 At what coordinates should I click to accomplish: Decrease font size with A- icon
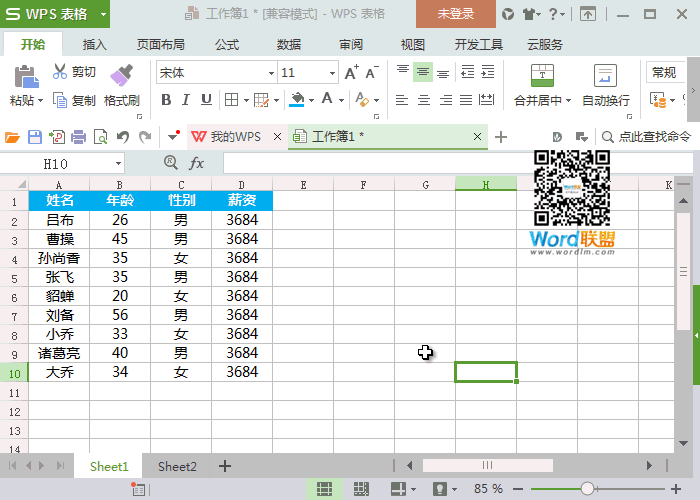click(x=371, y=72)
